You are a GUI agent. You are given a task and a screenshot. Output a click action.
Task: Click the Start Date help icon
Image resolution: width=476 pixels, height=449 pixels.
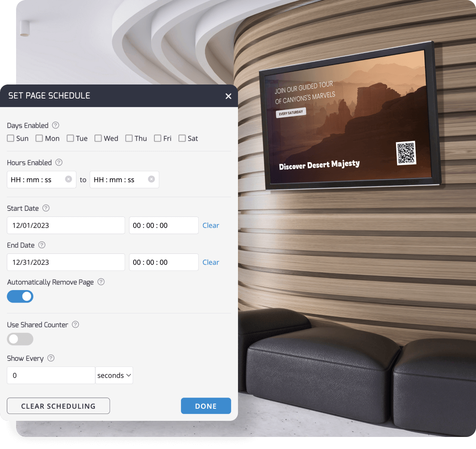click(46, 208)
